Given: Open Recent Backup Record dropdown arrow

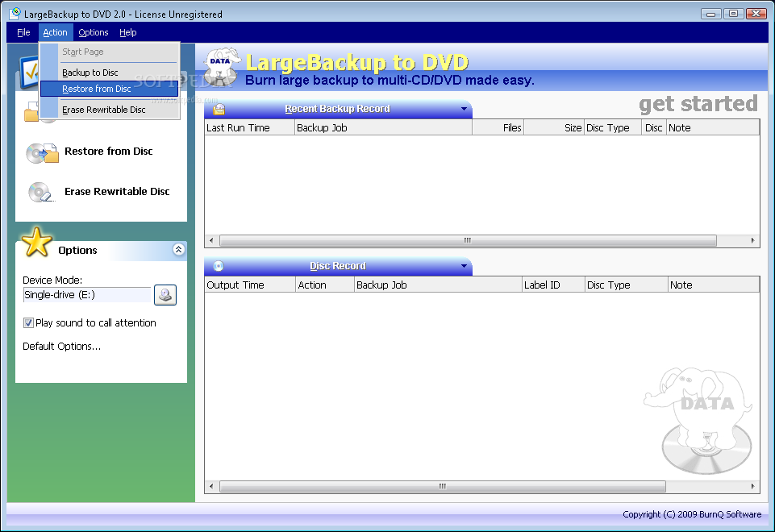Looking at the screenshot, I should [464, 109].
